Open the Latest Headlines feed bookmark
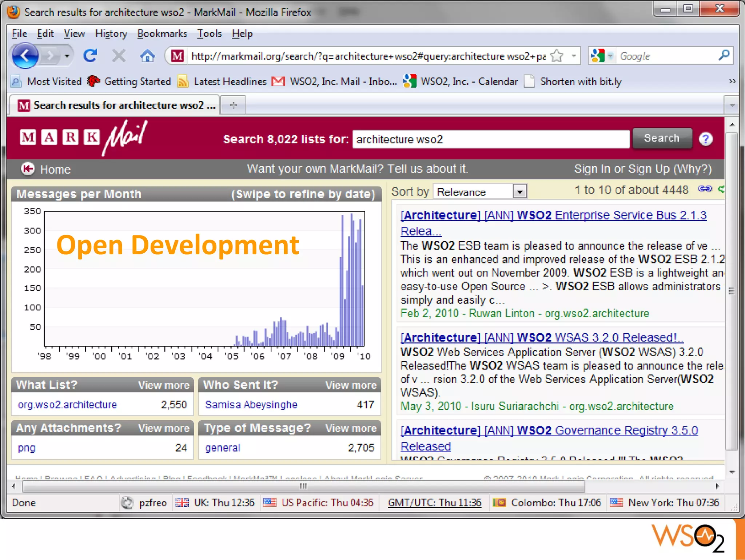745x560 pixels. [x=222, y=82]
